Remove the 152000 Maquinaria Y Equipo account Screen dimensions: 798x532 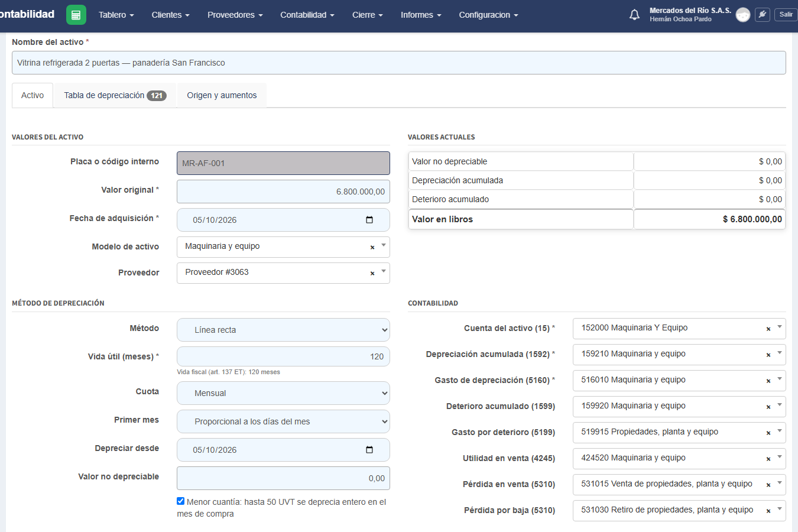[768, 329]
